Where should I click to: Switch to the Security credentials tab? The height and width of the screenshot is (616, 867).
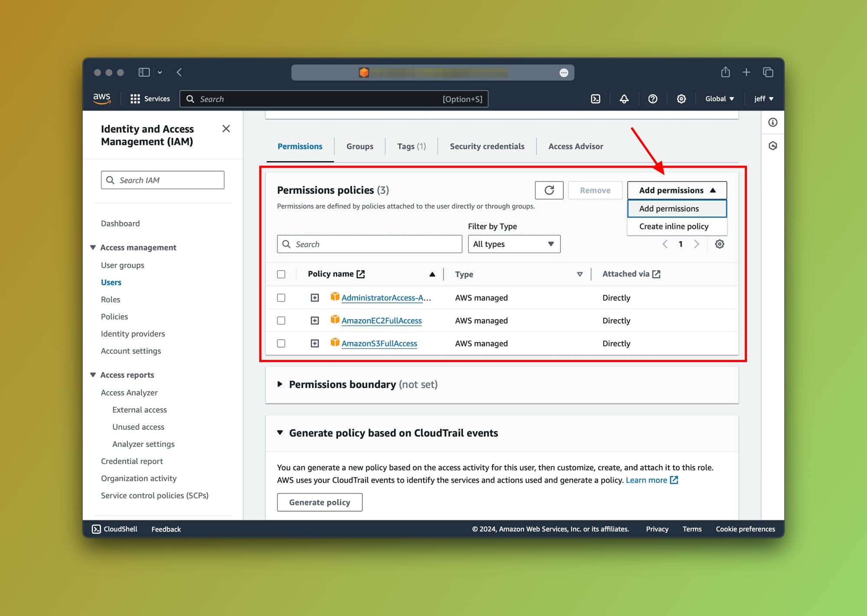486,145
